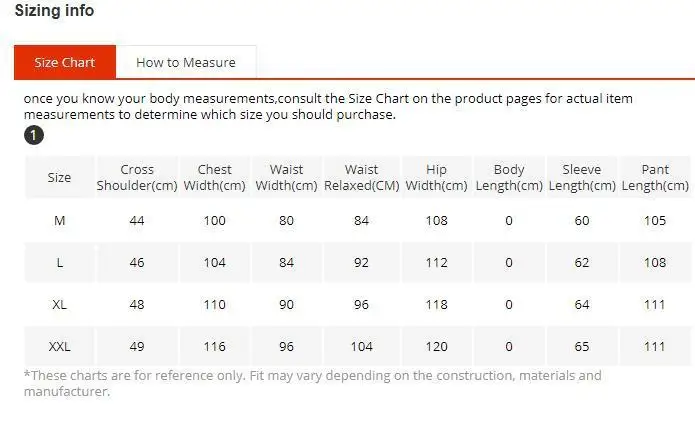Switch to the Size Chart tab
The image size is (695, 436).
65,62
